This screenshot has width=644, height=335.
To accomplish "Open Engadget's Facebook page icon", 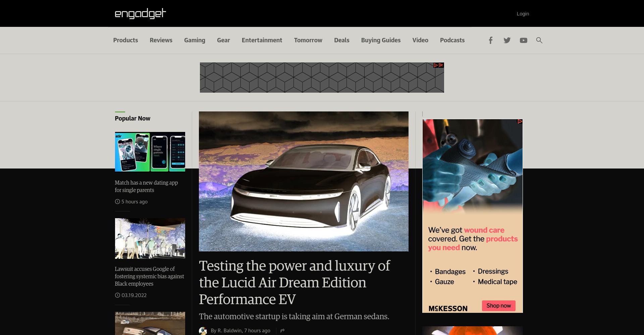I will point(490,40).
